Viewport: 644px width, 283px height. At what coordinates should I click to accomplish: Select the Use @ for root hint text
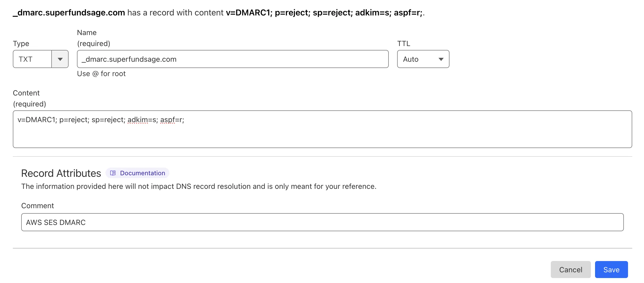coord(101,73)
